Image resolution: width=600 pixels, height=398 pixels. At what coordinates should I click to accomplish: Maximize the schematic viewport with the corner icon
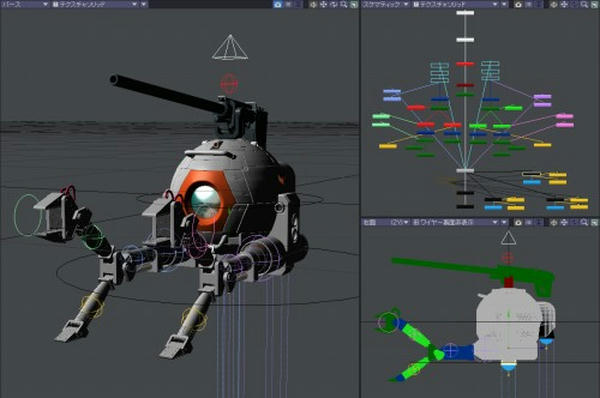594,4
